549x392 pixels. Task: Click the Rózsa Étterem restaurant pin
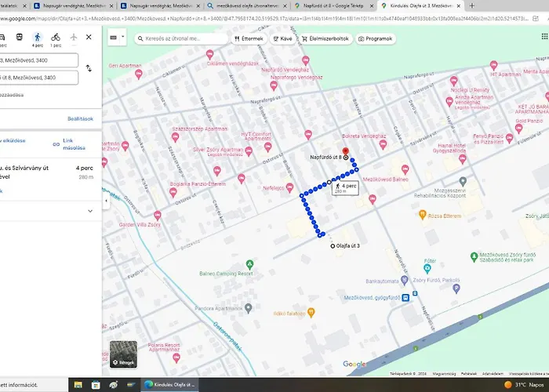423,214
